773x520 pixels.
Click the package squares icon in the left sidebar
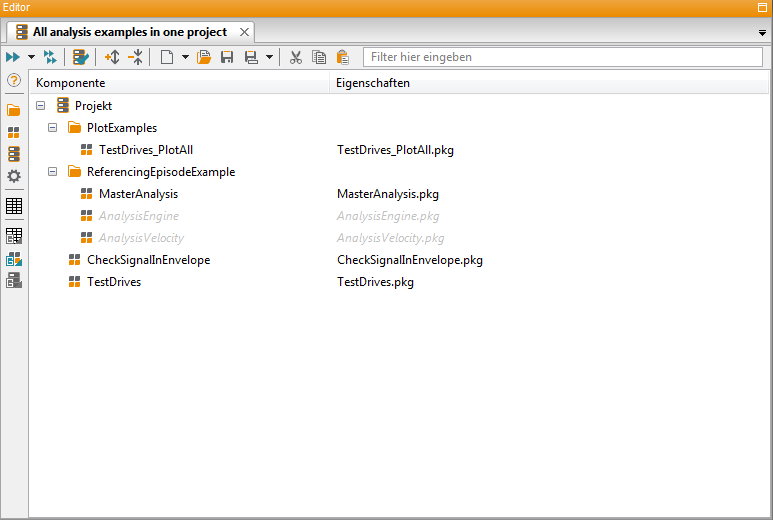pos(14,133)
